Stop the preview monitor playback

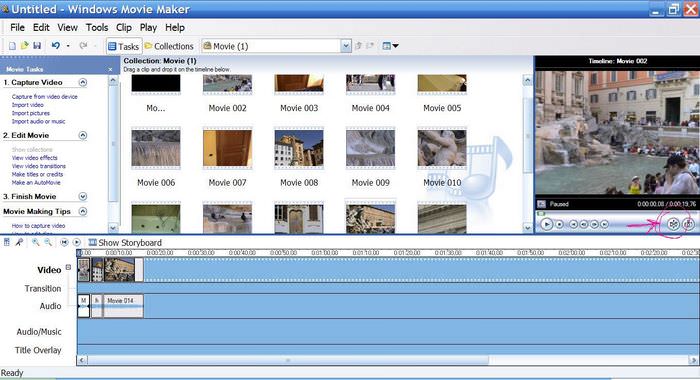coord(559,224)
